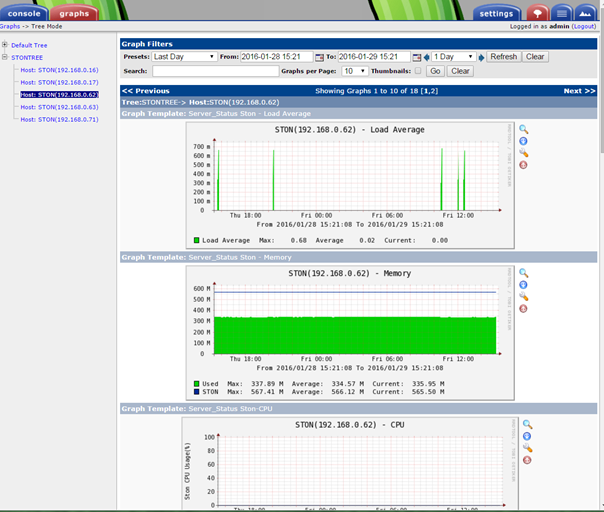Select the Default Tree label
Viewport: 604px width, 512px height.
[x=29, y=45]
